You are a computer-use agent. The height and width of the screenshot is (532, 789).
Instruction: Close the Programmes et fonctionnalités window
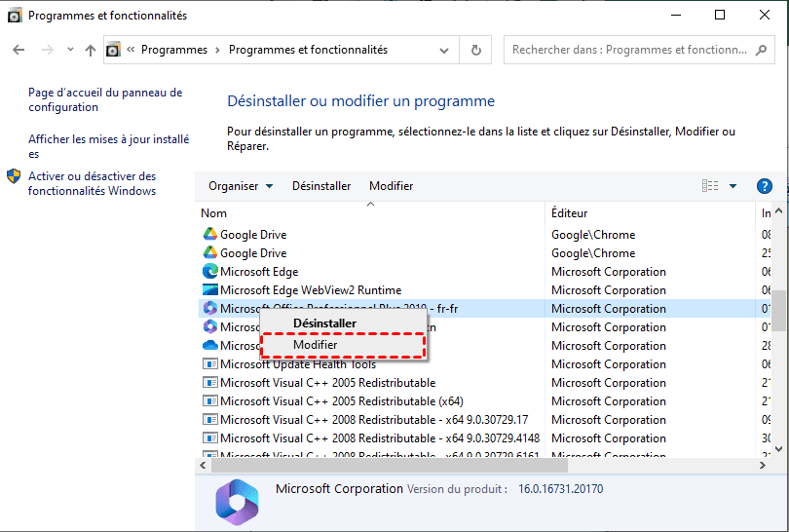click(765, 15)
